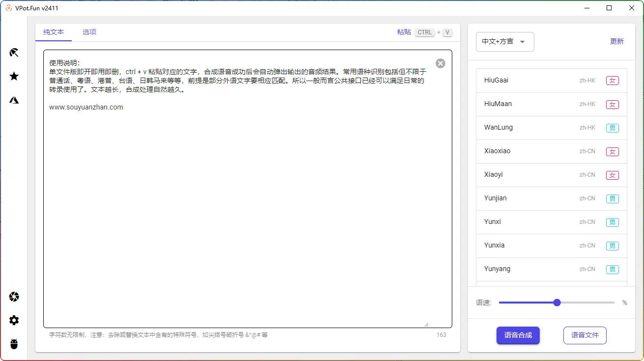The image size is (644, 361).
Task: Click the 使用说明 heading text
Action: click(x=64, y=63)
